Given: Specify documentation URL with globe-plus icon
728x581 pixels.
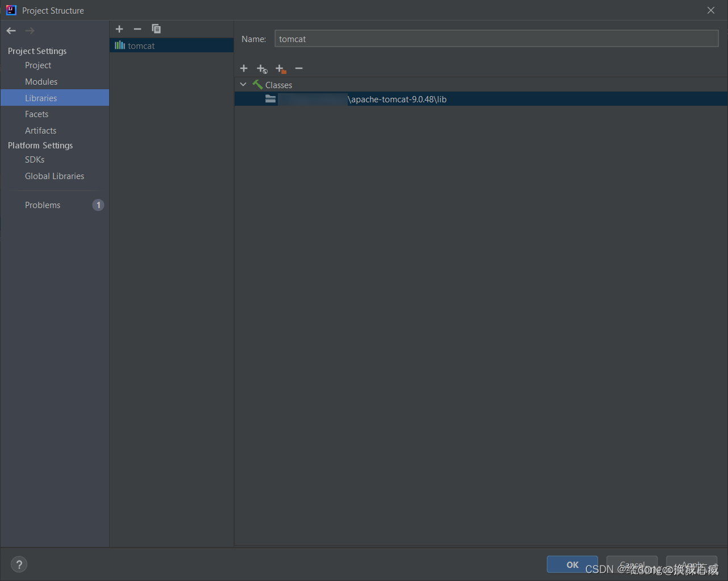Looking at the screenshot, I should pyautogui.click(x=262, y=69).
